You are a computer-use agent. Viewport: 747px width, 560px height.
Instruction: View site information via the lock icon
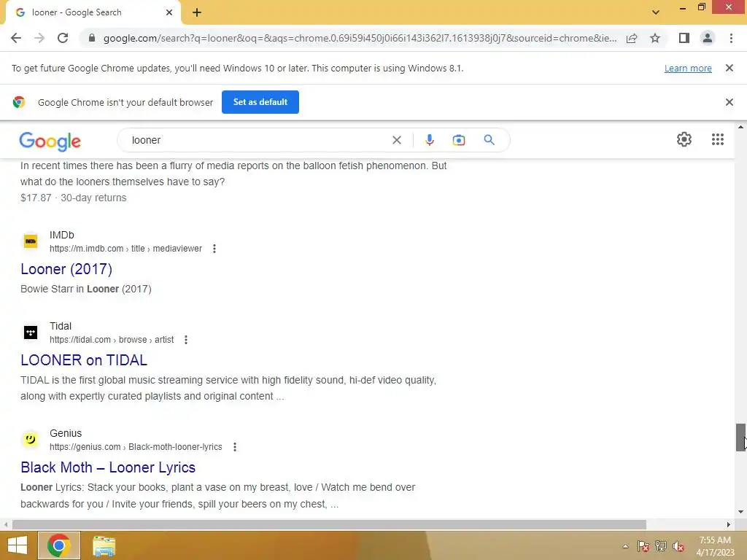tap(92, 38)
